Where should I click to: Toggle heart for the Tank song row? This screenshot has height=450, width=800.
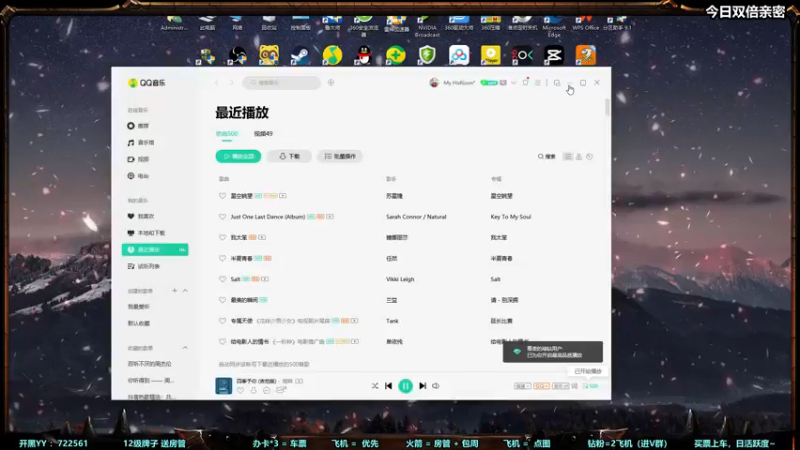[222, 321]
